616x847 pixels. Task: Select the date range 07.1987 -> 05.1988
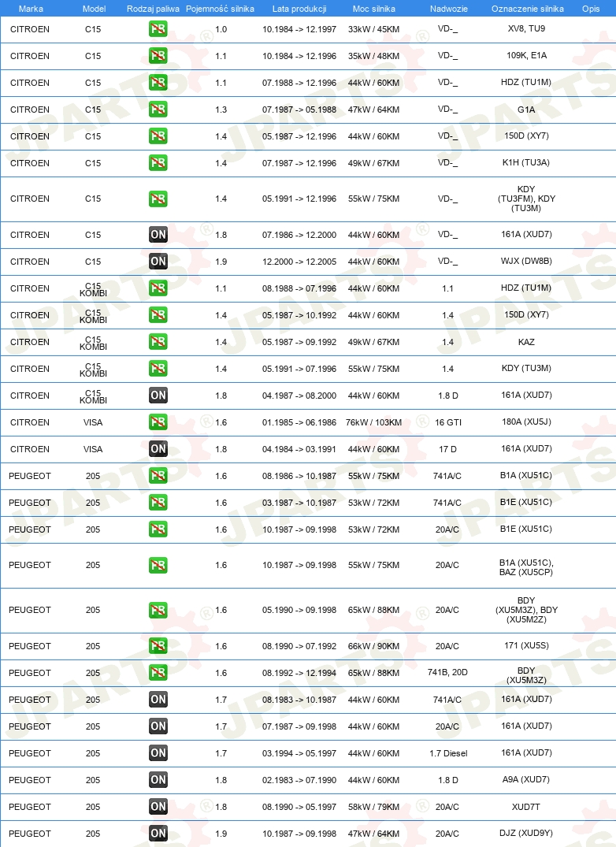click(x=299, y=110)
